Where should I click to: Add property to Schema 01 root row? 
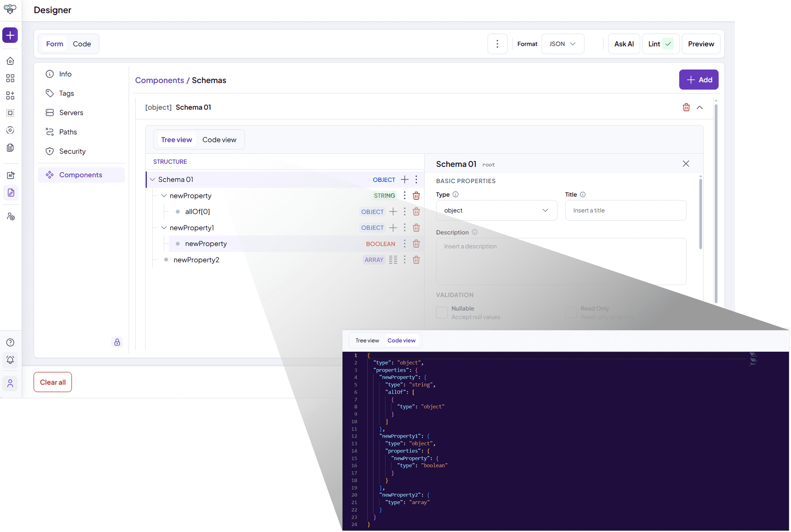[404, 180]
